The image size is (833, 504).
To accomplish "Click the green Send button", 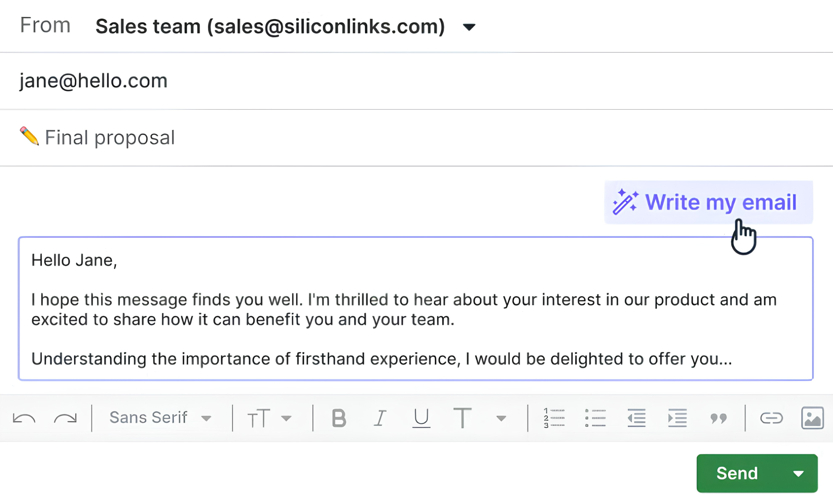I will coord(737,473).
